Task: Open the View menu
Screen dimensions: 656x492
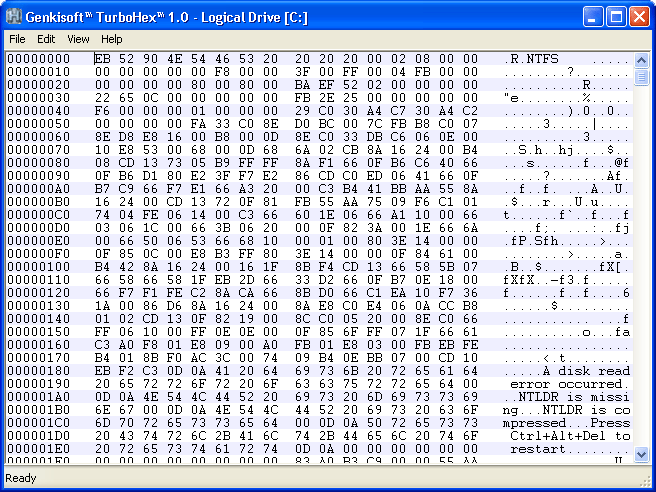Action: pos(78,38)
